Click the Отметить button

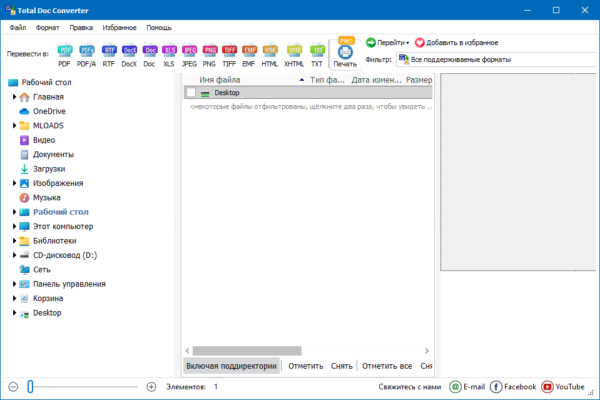(x=306, y=366)
